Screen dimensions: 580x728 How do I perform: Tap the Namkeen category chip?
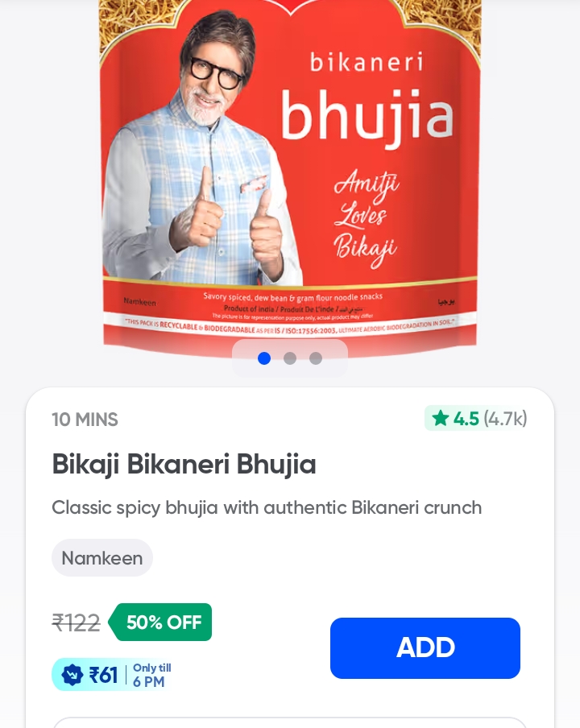tap(102, 557)
